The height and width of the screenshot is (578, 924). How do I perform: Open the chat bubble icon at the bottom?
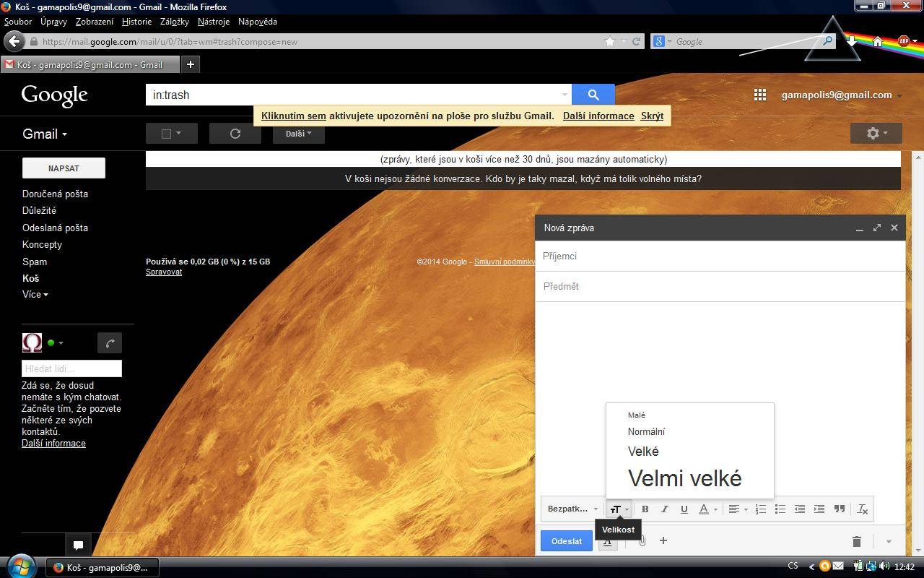tap(79, 545)
